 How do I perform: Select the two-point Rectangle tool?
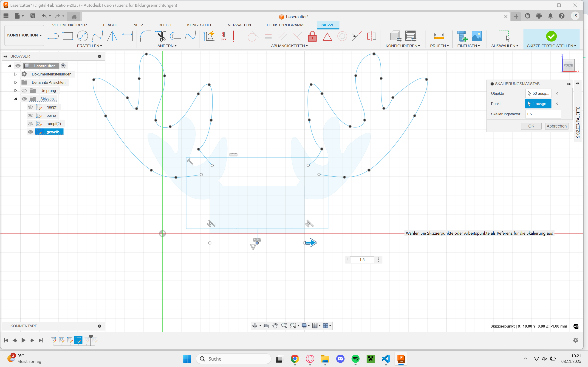(x=68, y=36)
